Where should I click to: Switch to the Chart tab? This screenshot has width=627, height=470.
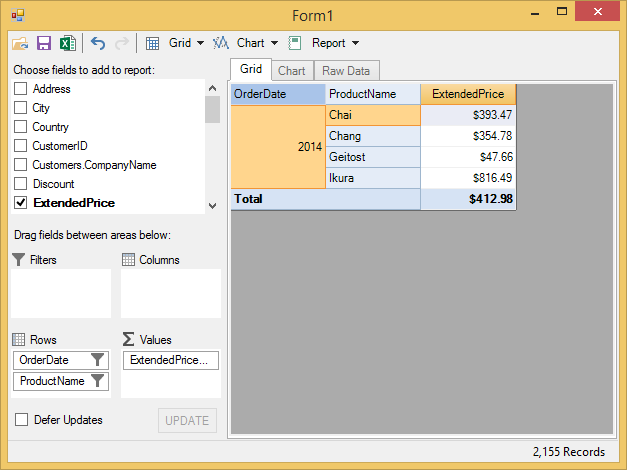[x=292, y=71]
